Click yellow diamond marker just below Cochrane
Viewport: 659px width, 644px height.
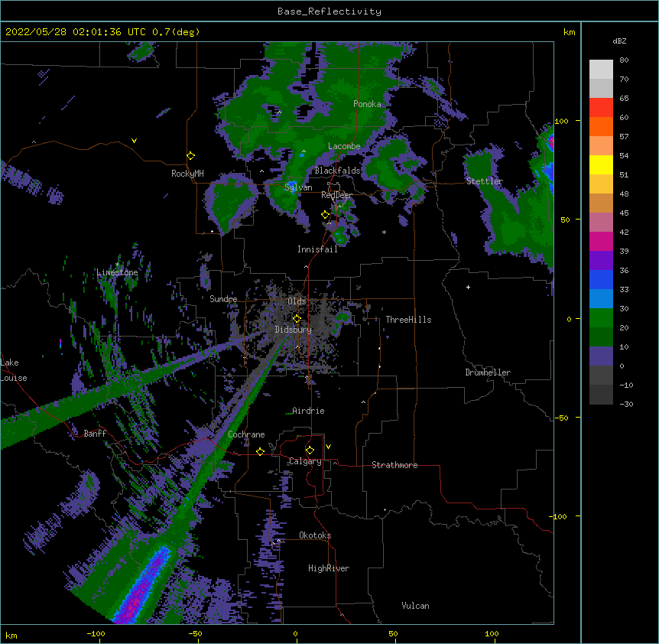[x=260, y=451]
